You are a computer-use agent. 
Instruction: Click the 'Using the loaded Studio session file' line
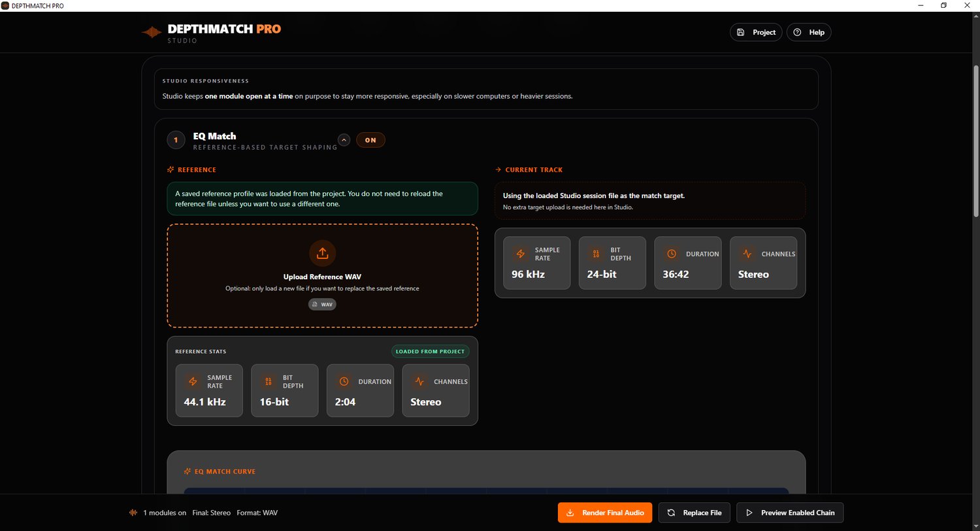coord(594,196)
